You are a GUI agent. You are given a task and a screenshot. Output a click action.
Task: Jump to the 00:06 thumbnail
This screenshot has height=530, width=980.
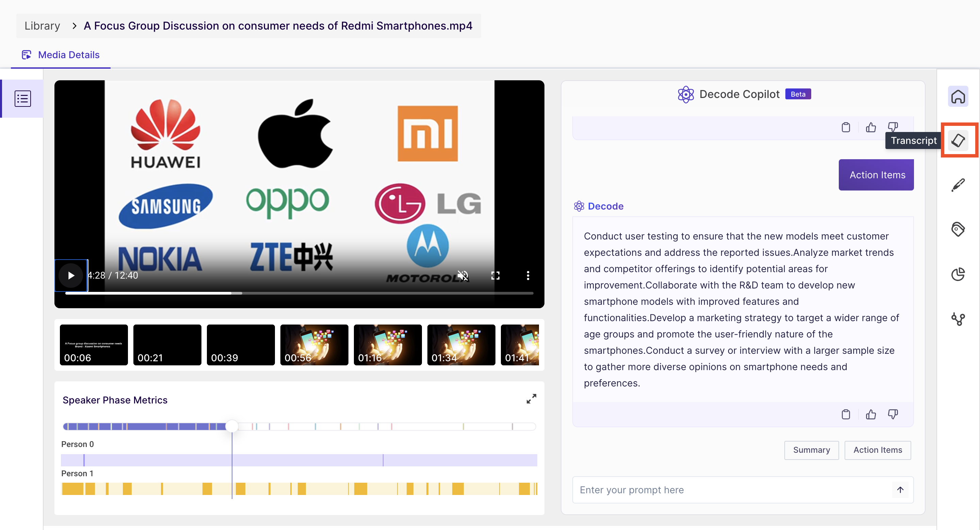94,345
